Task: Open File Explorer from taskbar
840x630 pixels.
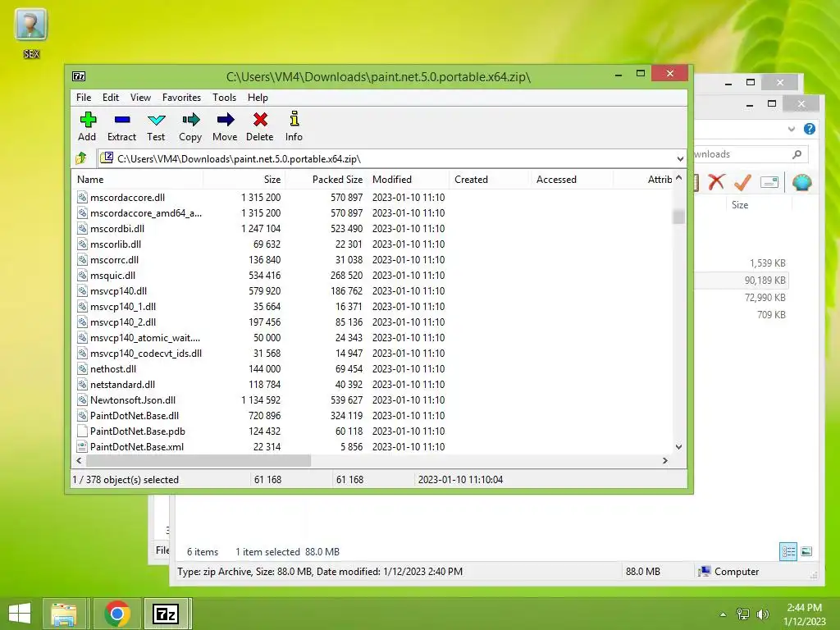Action: 64,614
